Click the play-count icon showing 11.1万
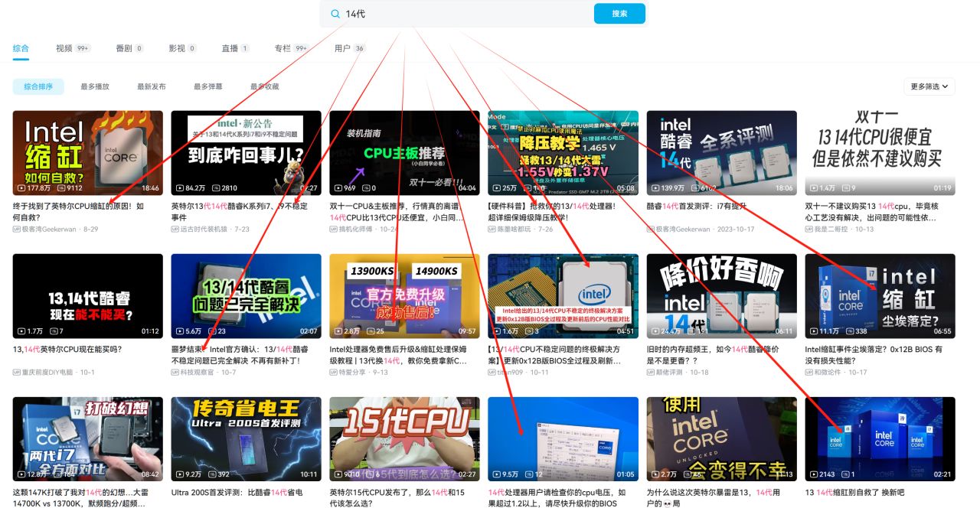980x508 pixels. (814, 331)
